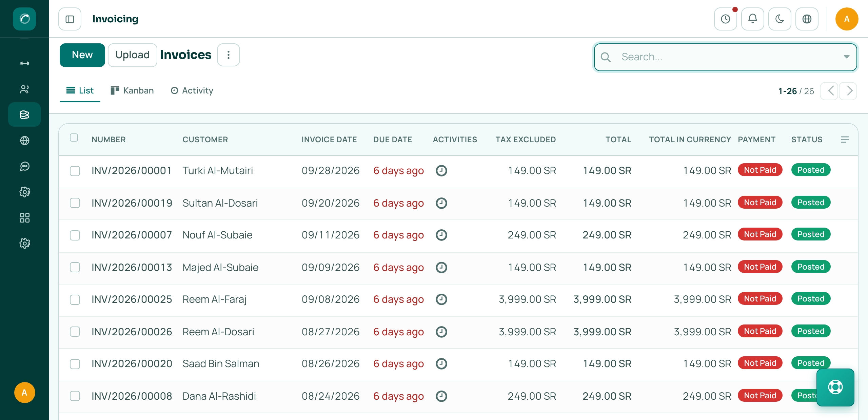This screenshot has width=868, height=420.
Task: Toggle the sidebar panel button
Action: tap(70, 19)
